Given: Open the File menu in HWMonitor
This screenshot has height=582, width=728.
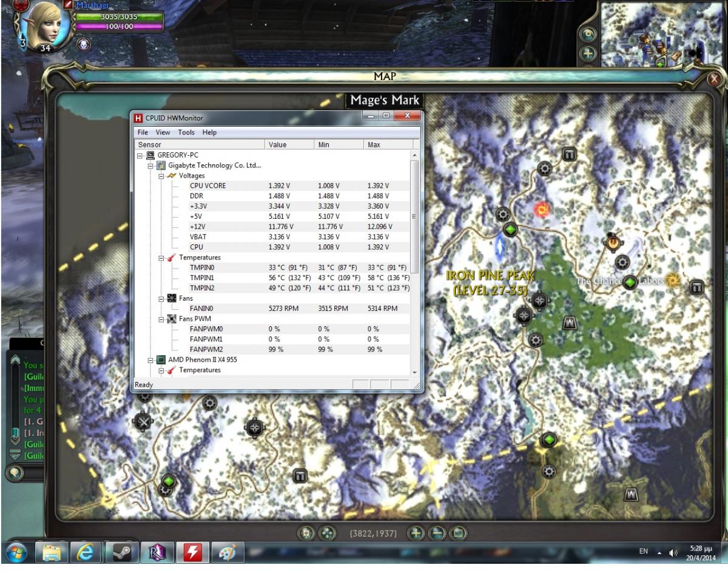Looking at the screenshot, I should (143, 132).
